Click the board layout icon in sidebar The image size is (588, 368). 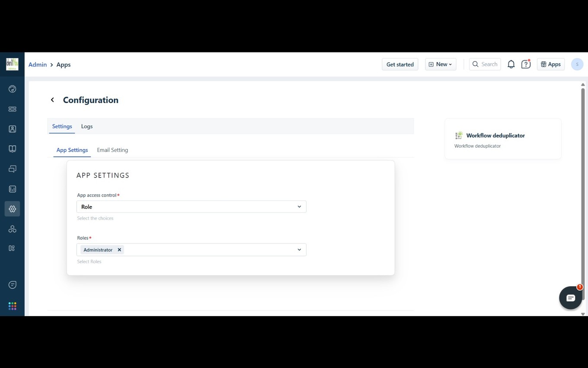tap(12, 248)
